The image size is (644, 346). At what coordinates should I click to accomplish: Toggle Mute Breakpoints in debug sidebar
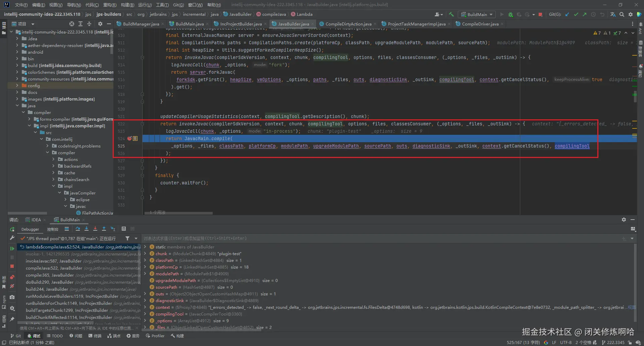coord(12,286)
